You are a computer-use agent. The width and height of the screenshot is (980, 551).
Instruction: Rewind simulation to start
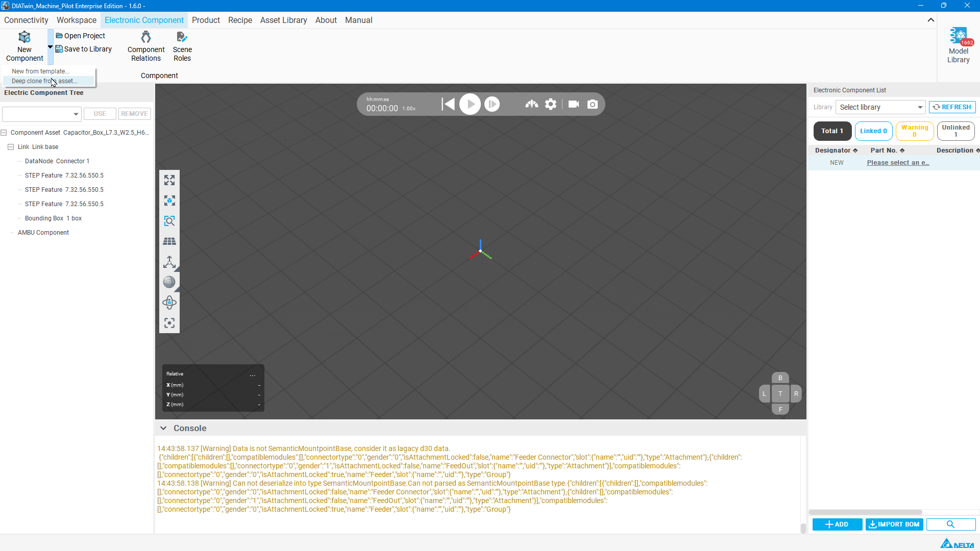[448, 104]
